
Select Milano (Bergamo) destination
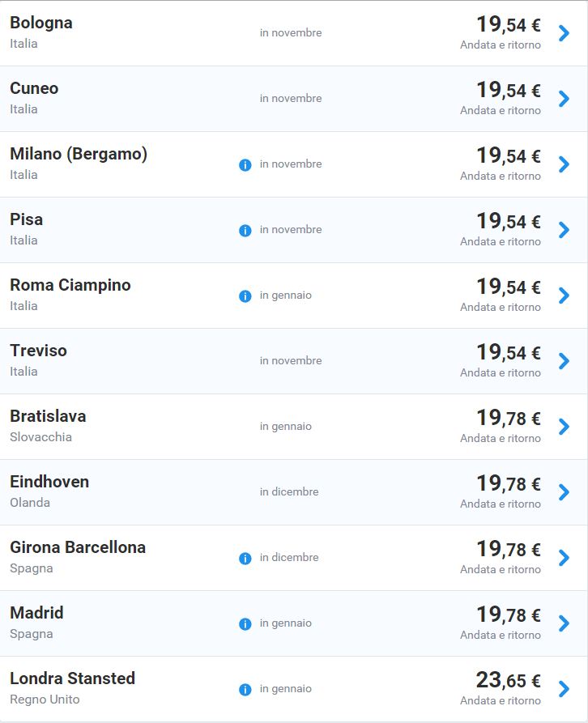point(79,154)
